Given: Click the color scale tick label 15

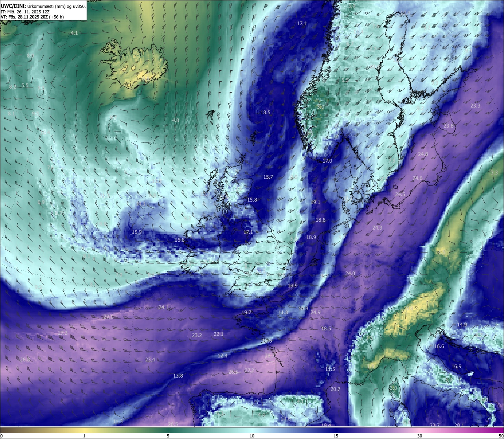Looking at the screenshot, I should click(x=336, y=435).
